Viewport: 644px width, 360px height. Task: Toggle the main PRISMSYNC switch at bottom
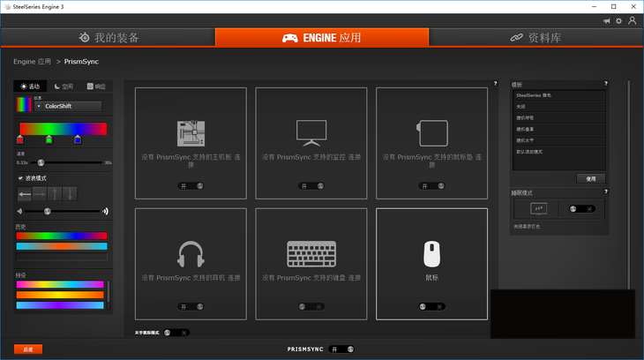pos(342,349)
